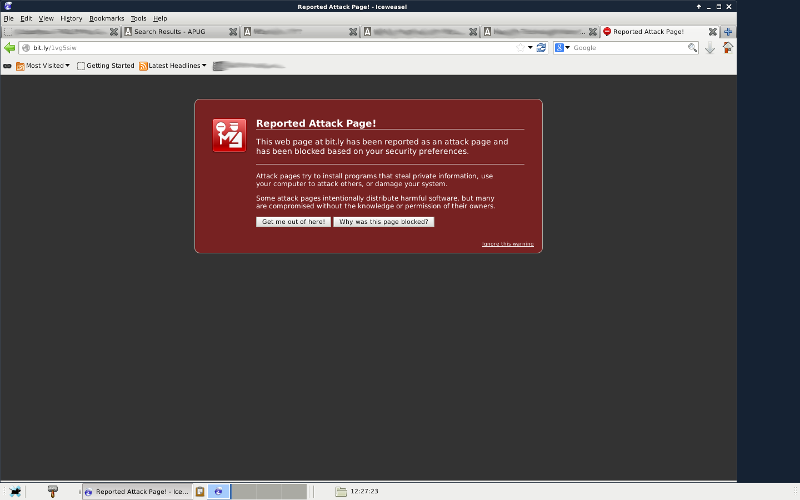Screen dimensions: 800x500
Task: Click the search magnifier icon
Action: coord(693,47)
